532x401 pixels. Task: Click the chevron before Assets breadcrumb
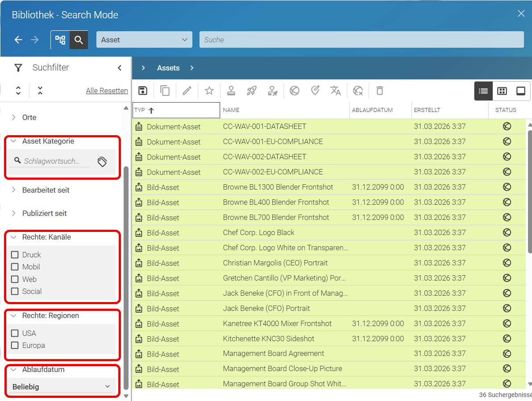tap(143, 68)
